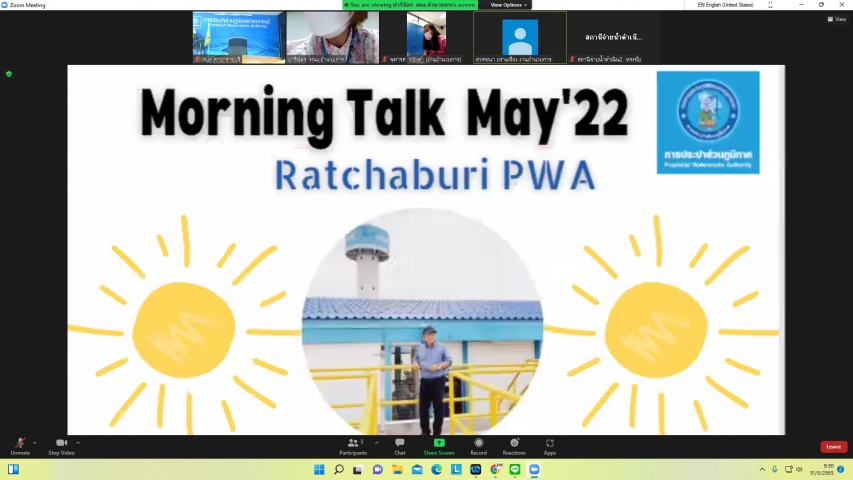
Task: Click Zoom icon on taskbar
Action: 534,469
